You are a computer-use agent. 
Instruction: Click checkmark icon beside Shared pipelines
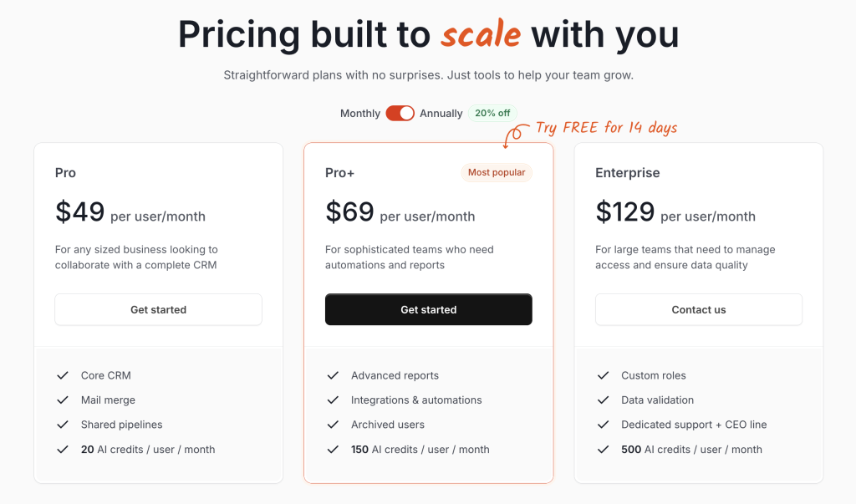pos(63,425)
